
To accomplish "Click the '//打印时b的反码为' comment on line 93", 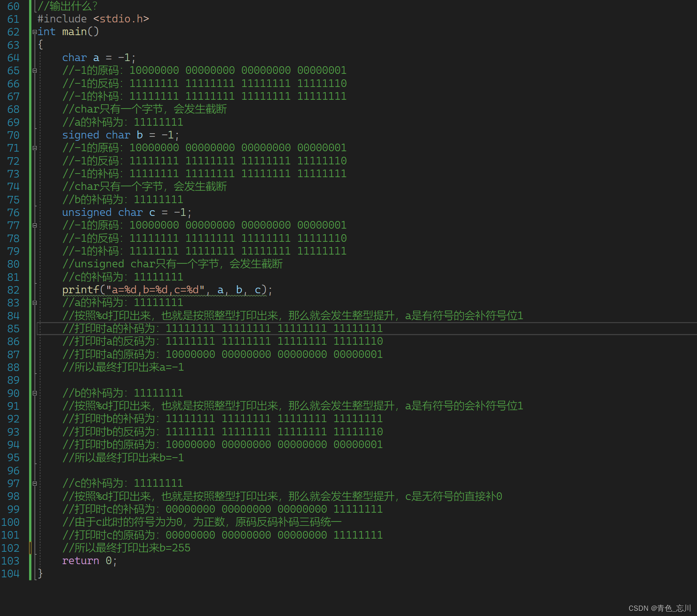I will [222, 432].
